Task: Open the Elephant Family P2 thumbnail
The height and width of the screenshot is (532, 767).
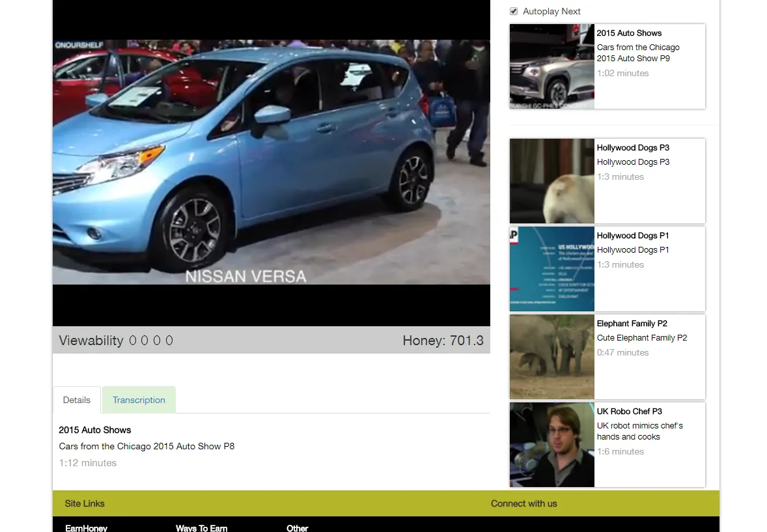Action: click(551, 357)
